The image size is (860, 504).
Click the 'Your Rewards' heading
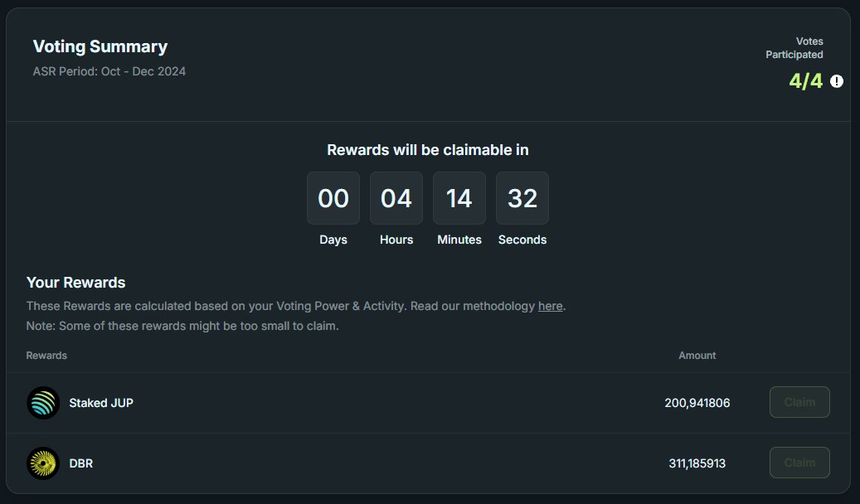[x=75, y=283]
